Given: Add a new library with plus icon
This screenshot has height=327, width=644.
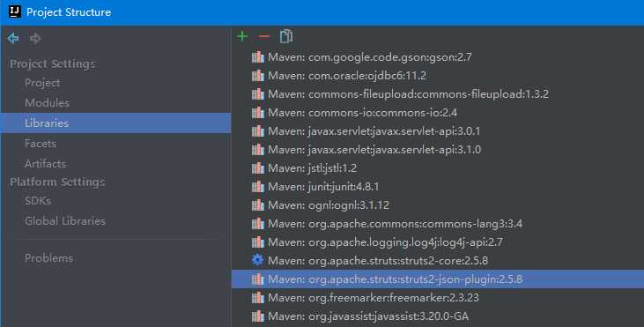Looking at the screenshot, I should 242,36.
